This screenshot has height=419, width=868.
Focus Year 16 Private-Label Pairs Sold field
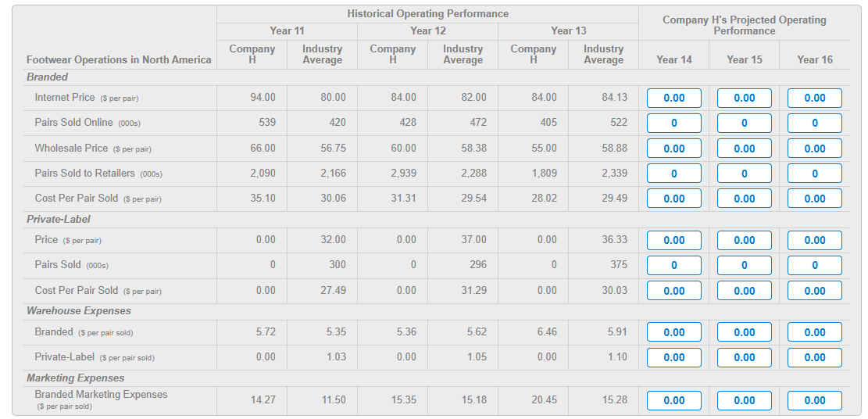tap(814, 266)
